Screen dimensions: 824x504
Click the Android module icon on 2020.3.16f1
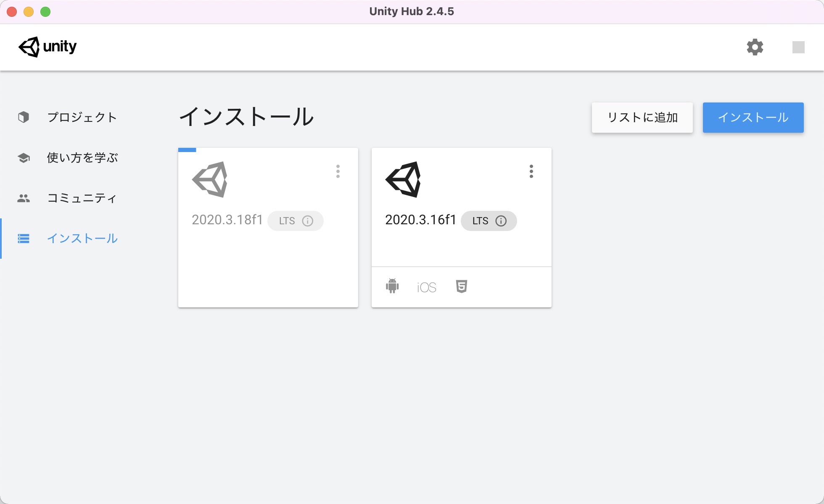coord(392,286)
